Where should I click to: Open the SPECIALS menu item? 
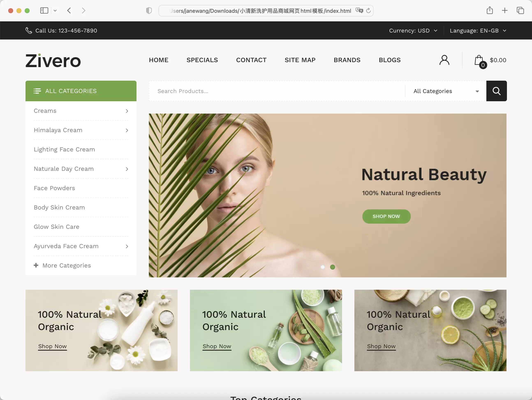202,60
